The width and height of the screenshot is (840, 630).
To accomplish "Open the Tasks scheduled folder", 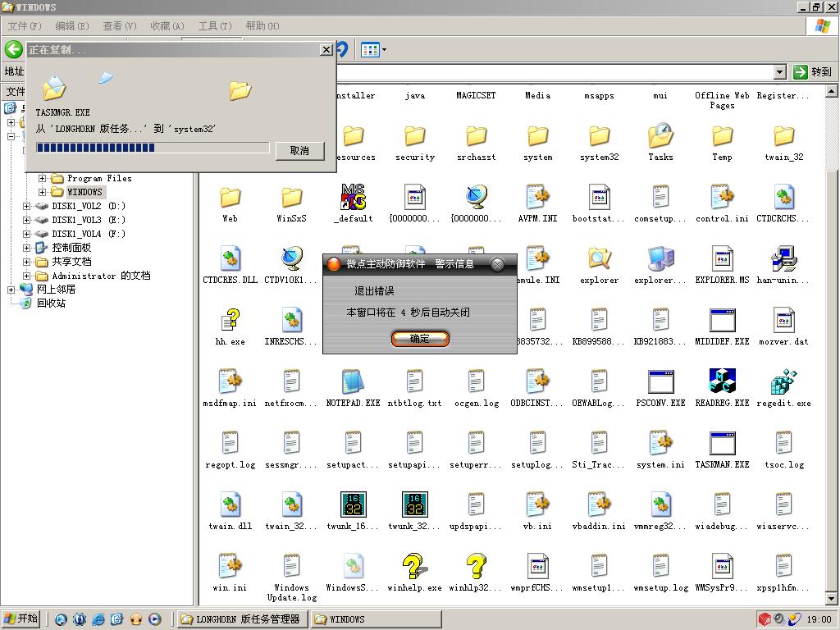I will (660, 135).
